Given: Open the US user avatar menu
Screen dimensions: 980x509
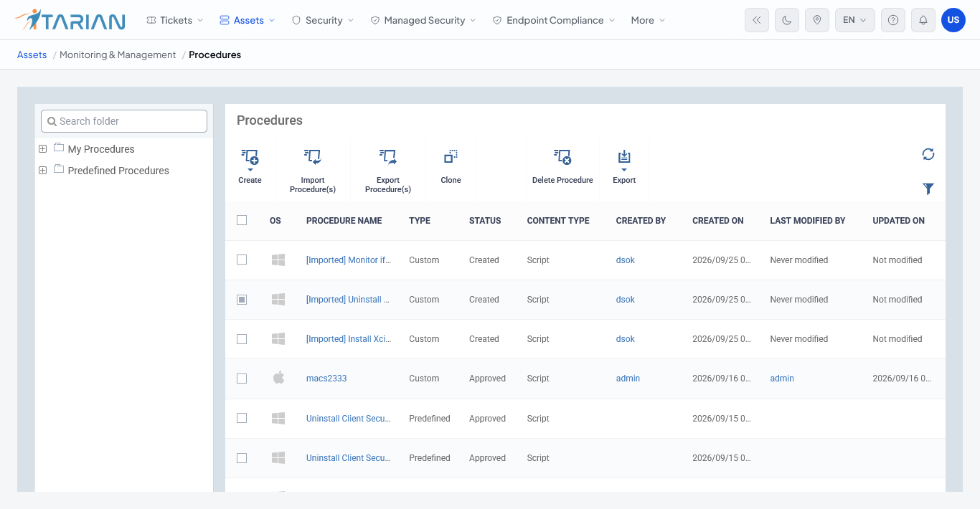Looking at the screenshot, I should tap(953, 20).
